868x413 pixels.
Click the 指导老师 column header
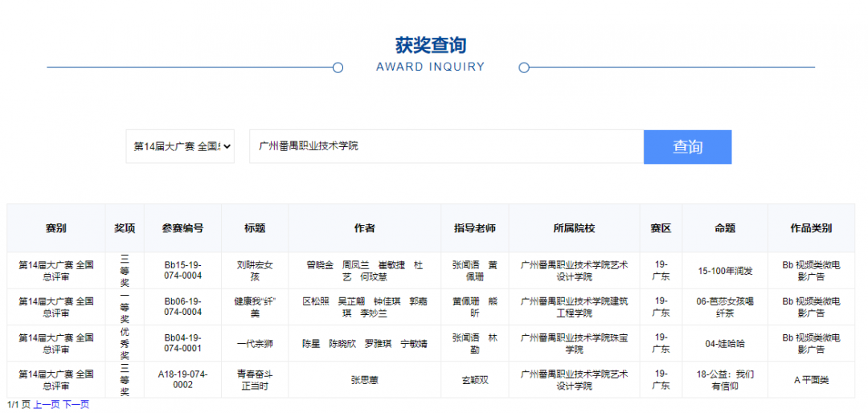(474, 228)
